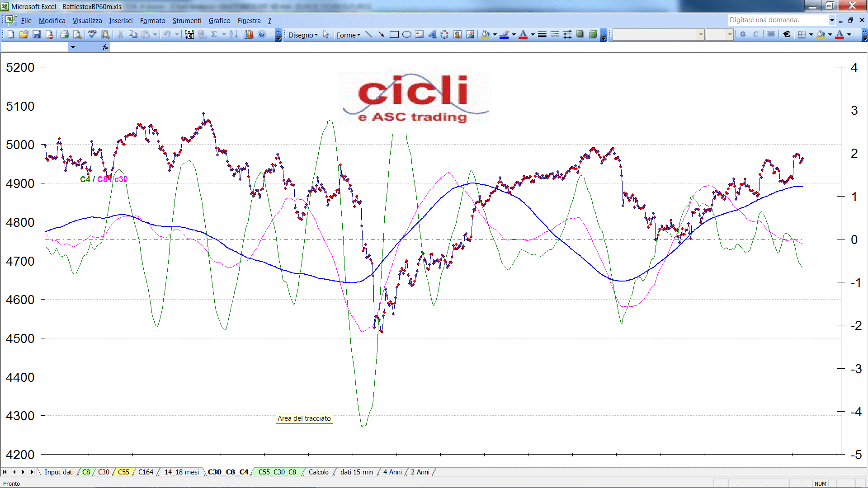The width and height of the screenshot is (868, 488).
Task: Print the chart with printer icon
Action: (64, 35)
